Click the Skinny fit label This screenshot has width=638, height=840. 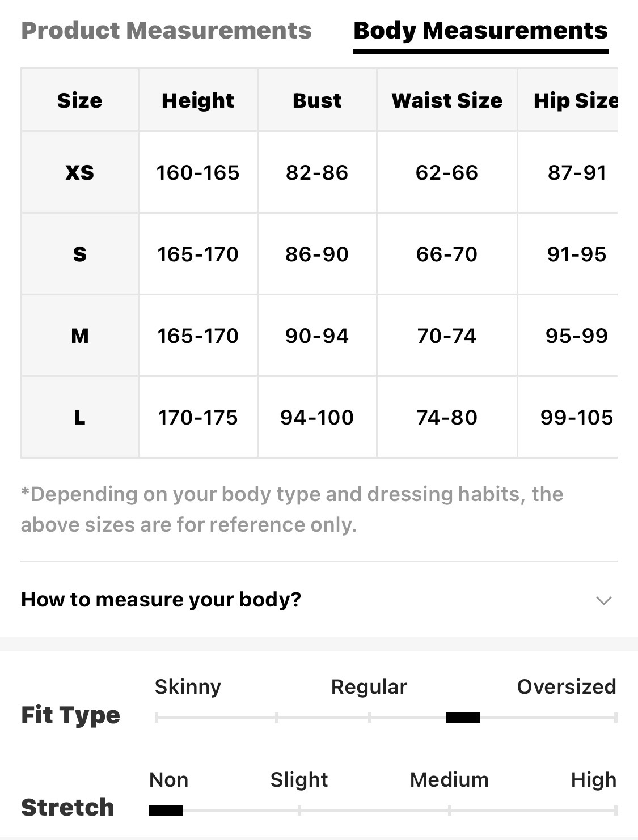click(x=188, y=687)
